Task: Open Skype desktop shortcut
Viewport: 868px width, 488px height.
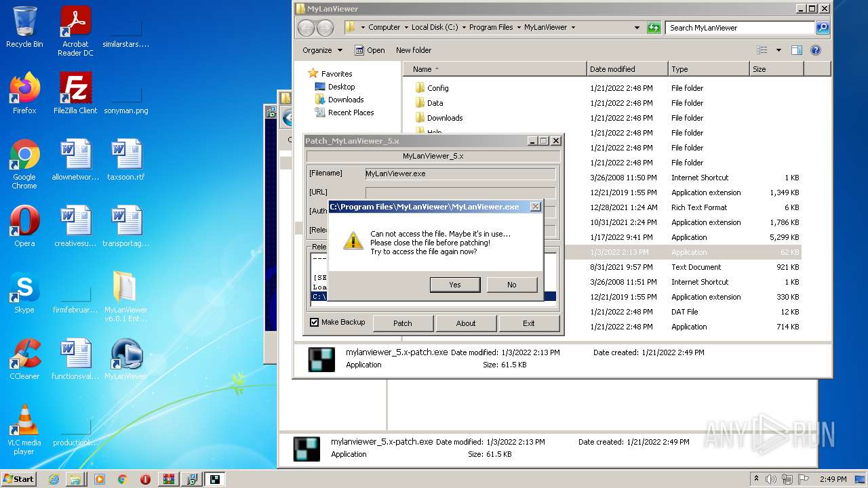Action: (24, 292)
